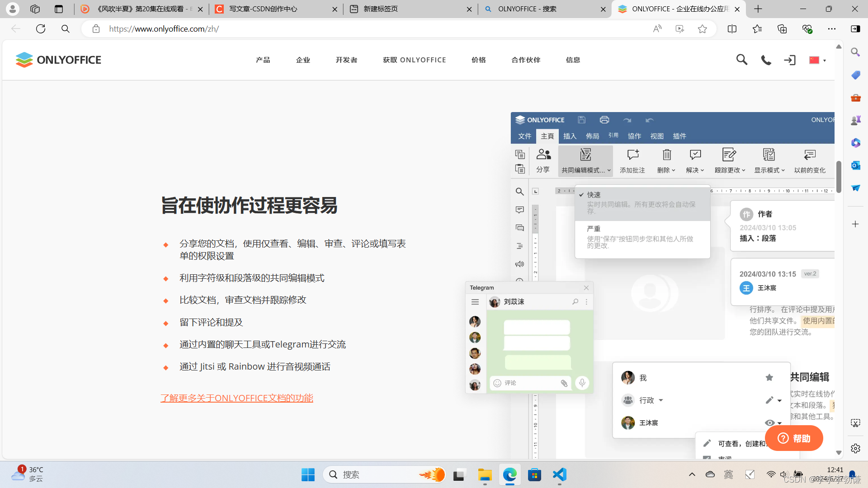868x488 pixels.
Task: Click the orange 帮助 help button
Action: [x=794, y=438]
